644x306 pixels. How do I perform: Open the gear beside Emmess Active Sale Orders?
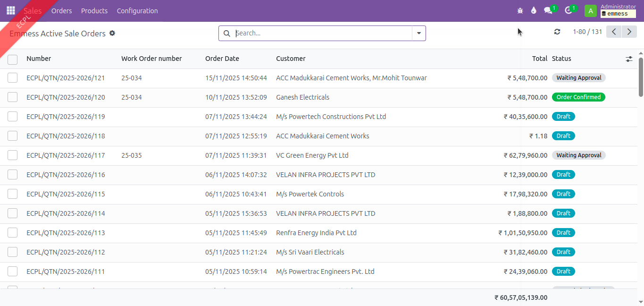[112, 33]
